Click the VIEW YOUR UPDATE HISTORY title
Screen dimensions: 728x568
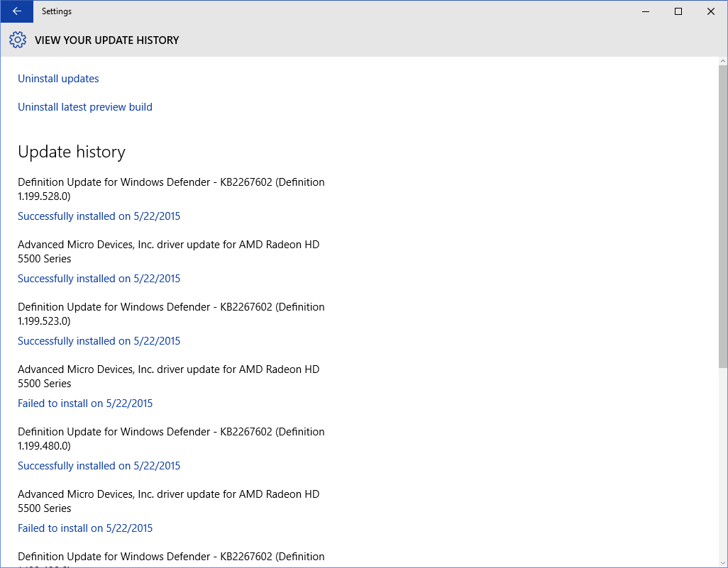coord(106,40)
